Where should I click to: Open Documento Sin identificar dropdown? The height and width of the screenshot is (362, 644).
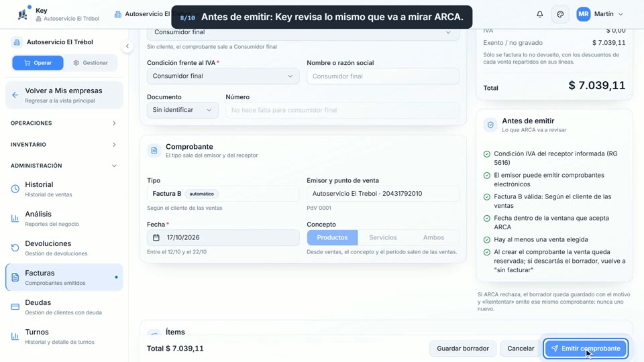pyautogui.click(x=182, y=110)
